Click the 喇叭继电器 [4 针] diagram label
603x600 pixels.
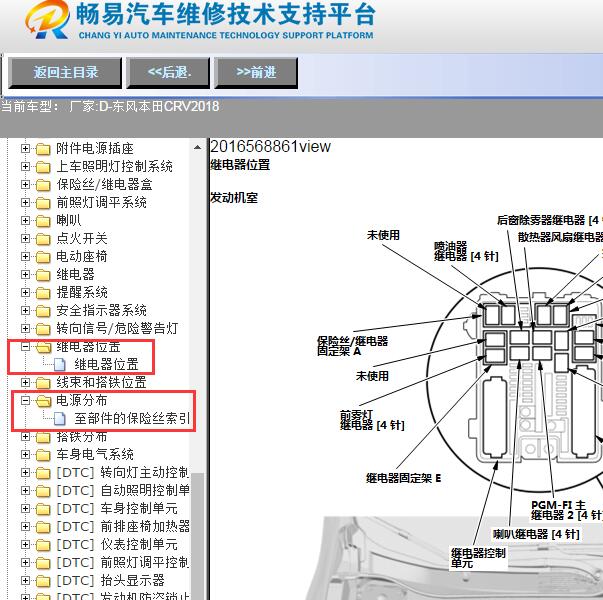click(536, 534)
